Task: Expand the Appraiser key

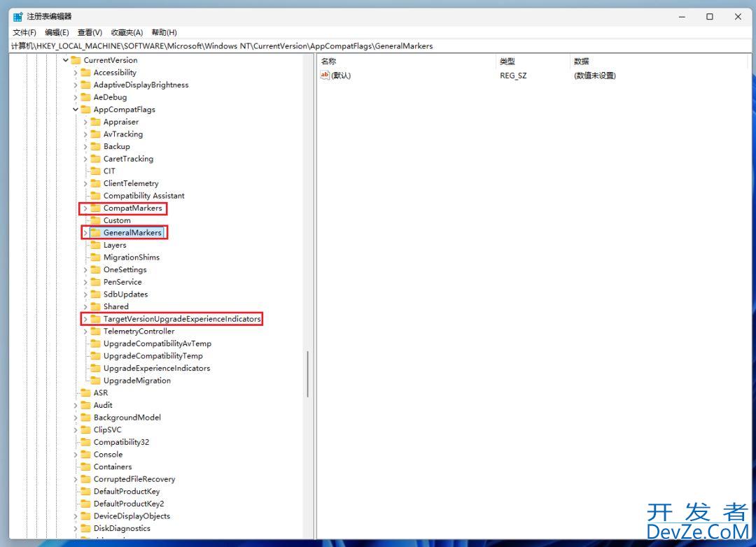Action: point(85,122)
